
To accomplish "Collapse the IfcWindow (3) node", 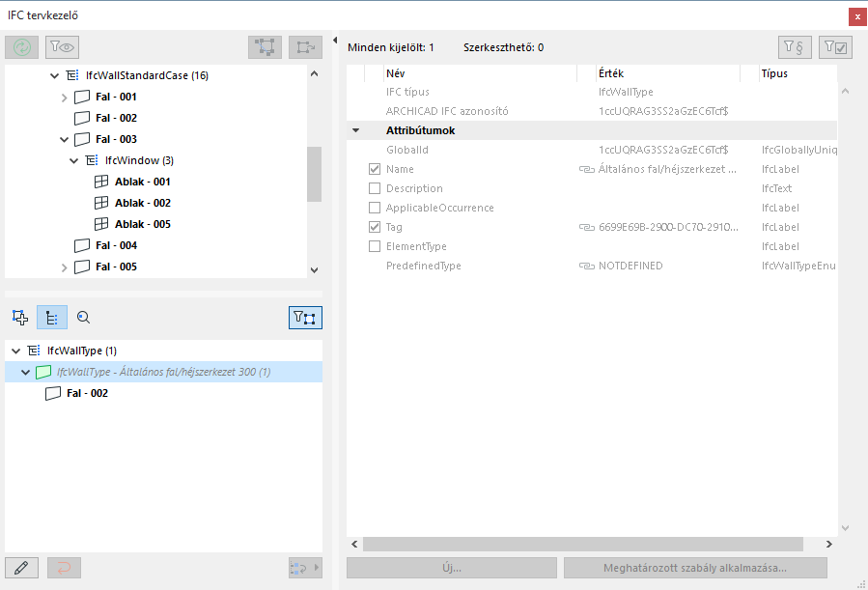I will (74, 161).
